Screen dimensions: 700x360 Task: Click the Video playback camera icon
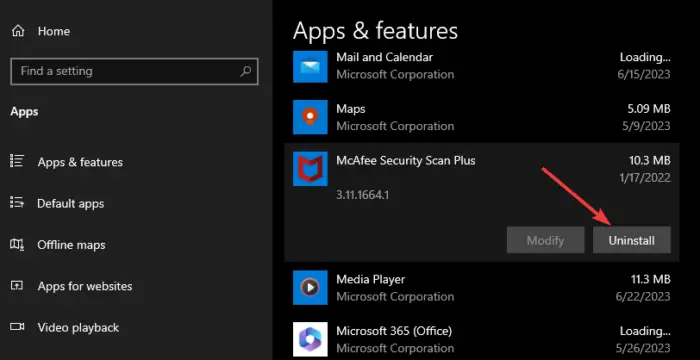click(17, 327)
